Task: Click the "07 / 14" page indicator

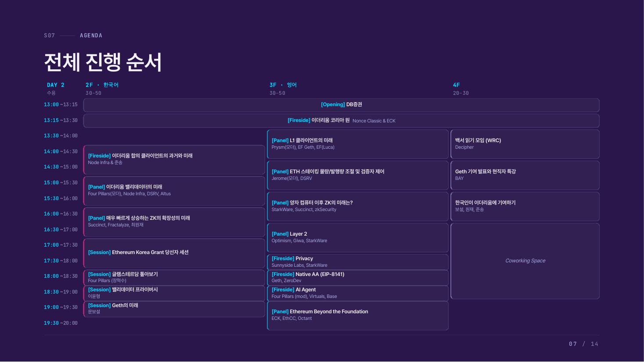Action: (583, 344)
